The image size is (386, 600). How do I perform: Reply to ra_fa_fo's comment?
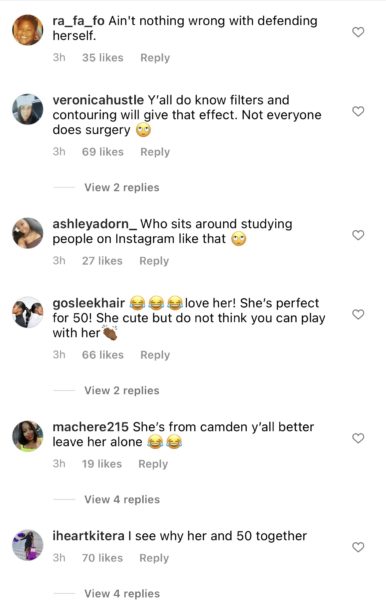[x=155, y=58]
